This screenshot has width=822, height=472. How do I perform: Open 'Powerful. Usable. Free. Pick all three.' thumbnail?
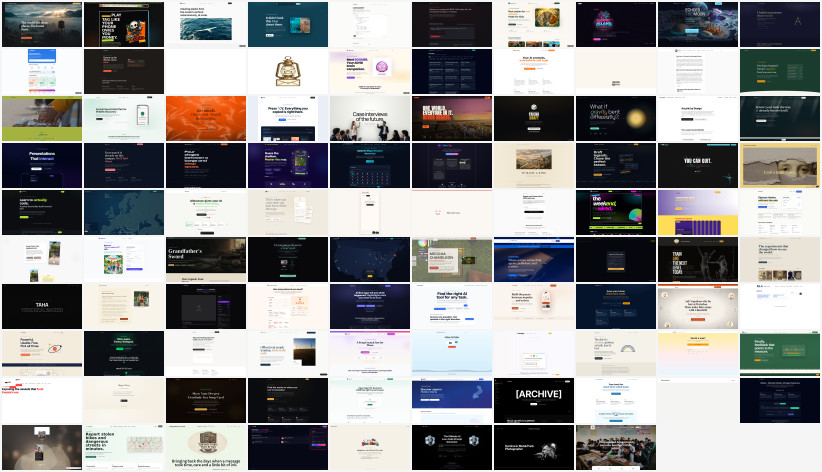[42, 353]
